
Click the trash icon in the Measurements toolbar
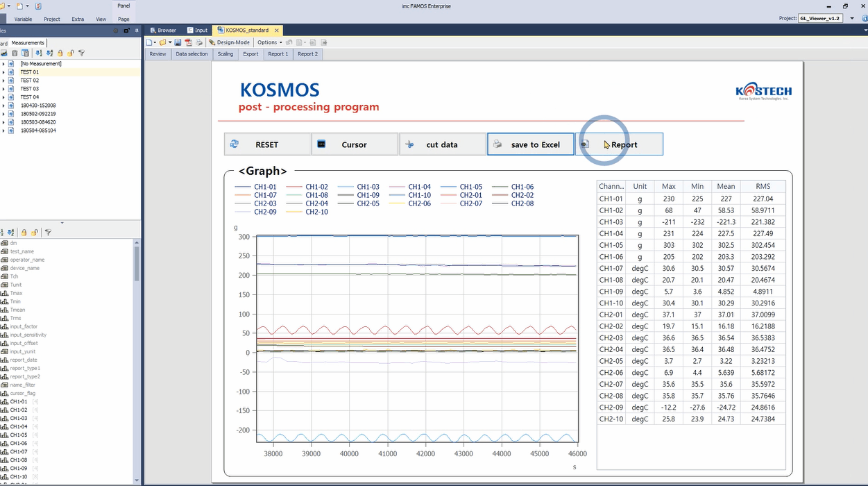(x=15, y=53)
